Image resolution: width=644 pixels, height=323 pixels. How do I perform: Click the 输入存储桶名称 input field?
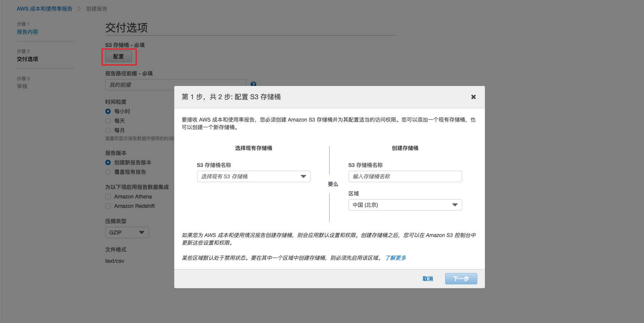tap(405, 176)
